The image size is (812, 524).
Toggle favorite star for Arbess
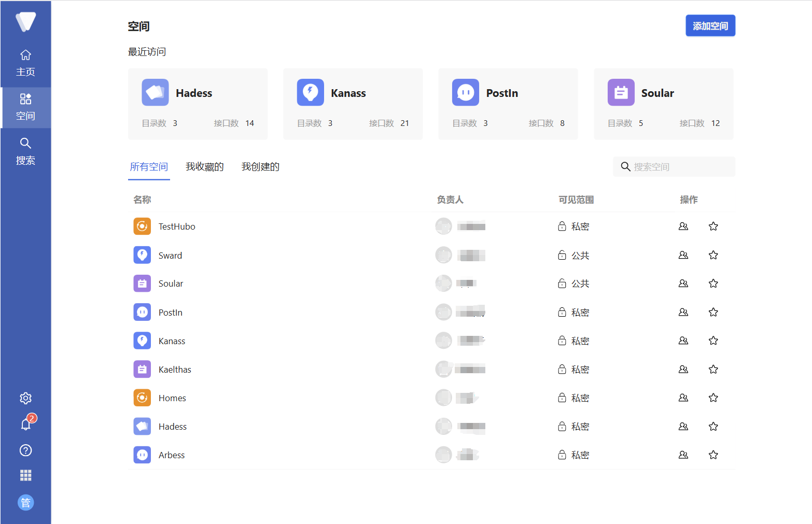click(713, 455)
